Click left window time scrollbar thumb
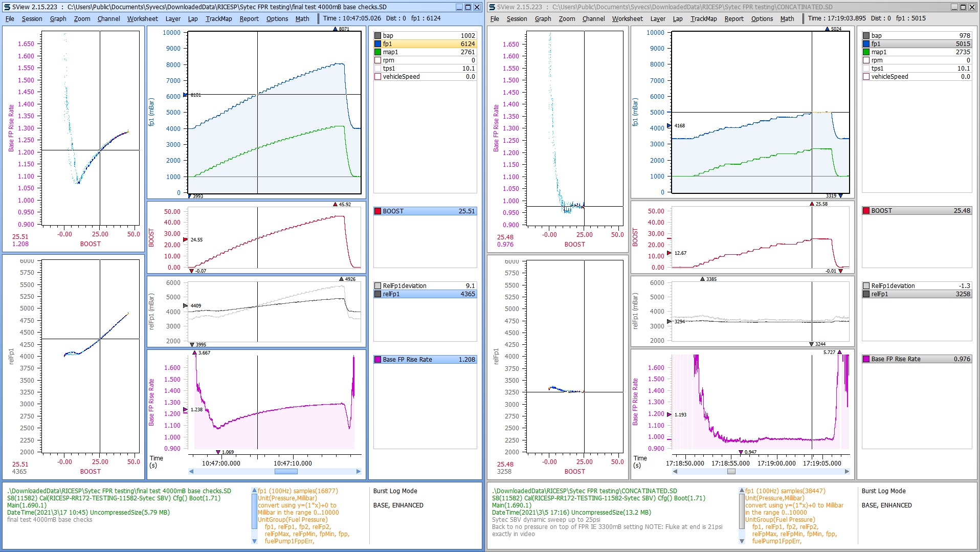This screenshot has width=980, height=552. pyautogui.click(x=286, y=472)
